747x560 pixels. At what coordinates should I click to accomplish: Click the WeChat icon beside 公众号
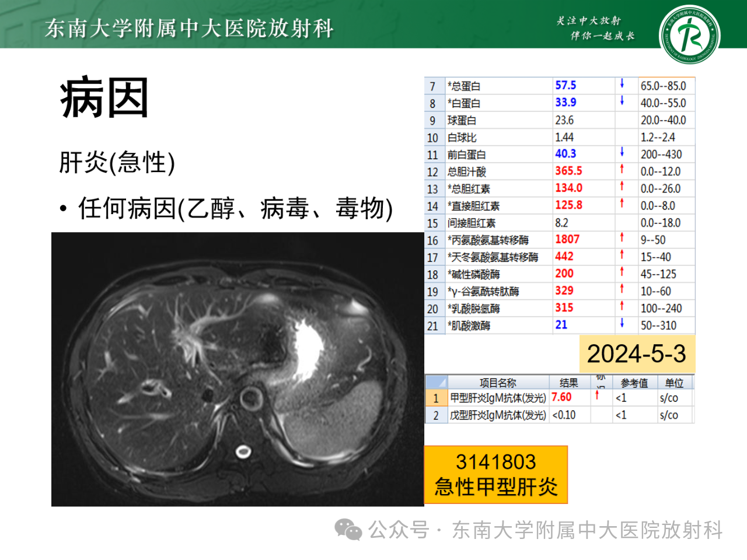(x=348, y=530)
